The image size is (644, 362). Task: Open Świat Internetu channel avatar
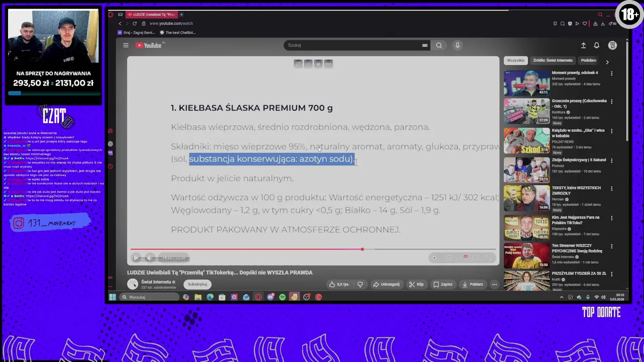(x=132, y=284)
